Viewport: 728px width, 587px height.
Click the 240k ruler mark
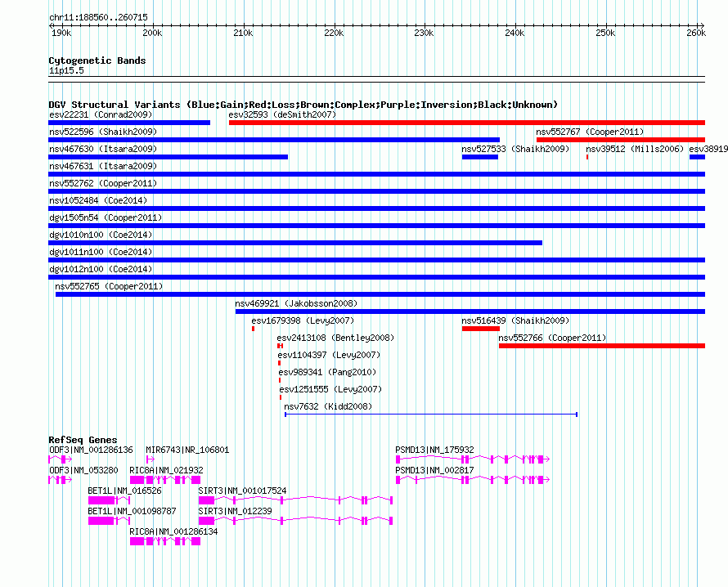point(515,33)
